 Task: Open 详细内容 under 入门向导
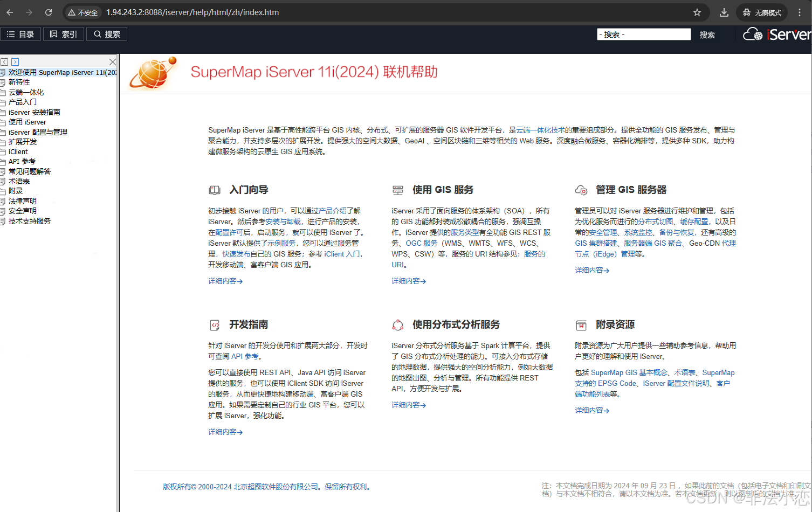tap(225, 281)
